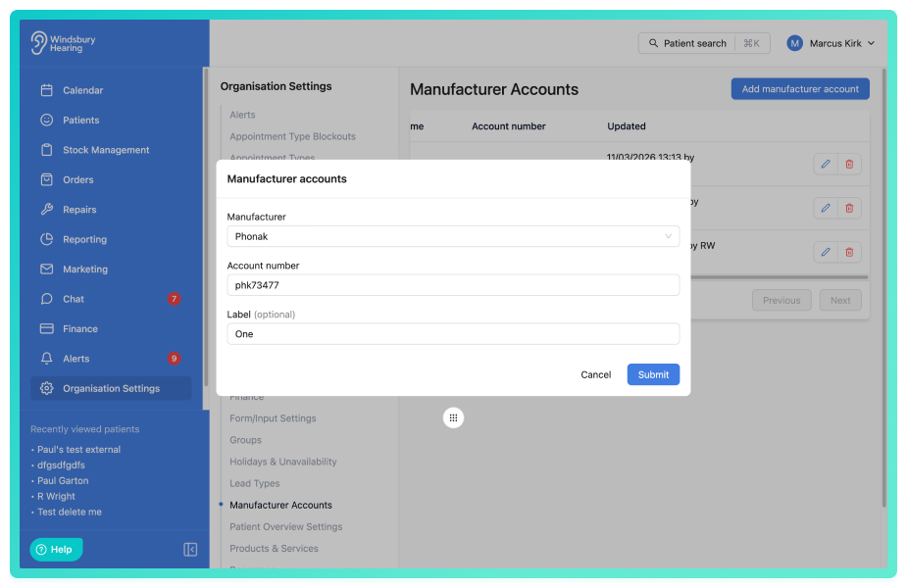Click the Organisation Settings gear icon
The image size is (907, 588).
coord(47,388)
